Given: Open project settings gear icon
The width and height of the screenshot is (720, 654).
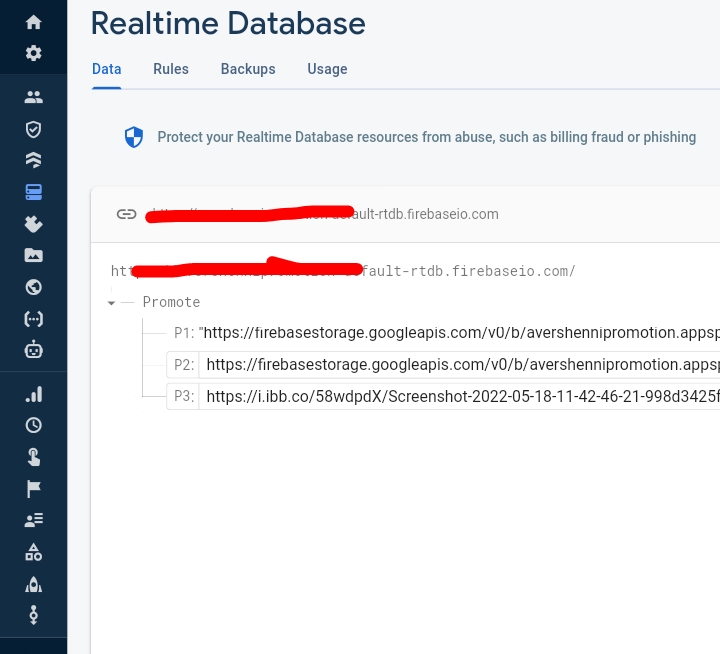Looking at the screenshot, I should tap(34, 53).
